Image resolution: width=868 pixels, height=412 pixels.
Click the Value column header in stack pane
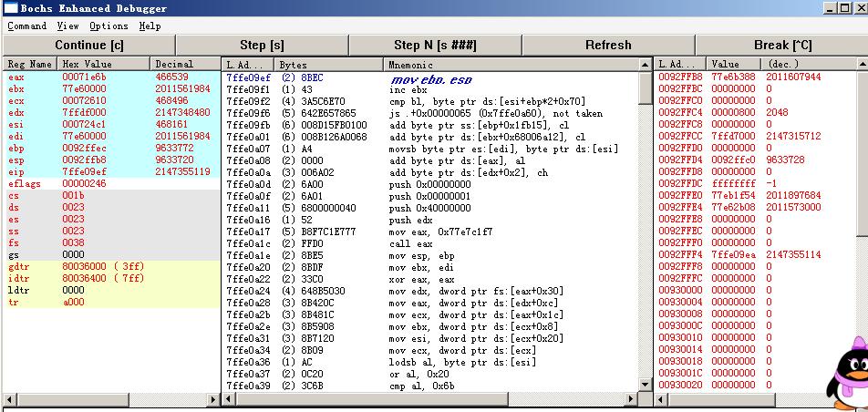[733, 64]
